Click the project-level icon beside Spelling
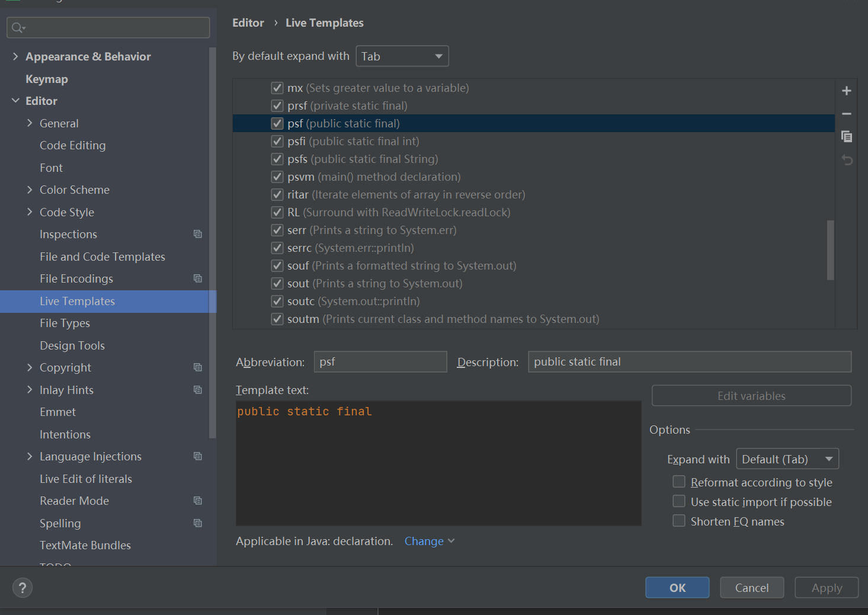 [198, 523]
